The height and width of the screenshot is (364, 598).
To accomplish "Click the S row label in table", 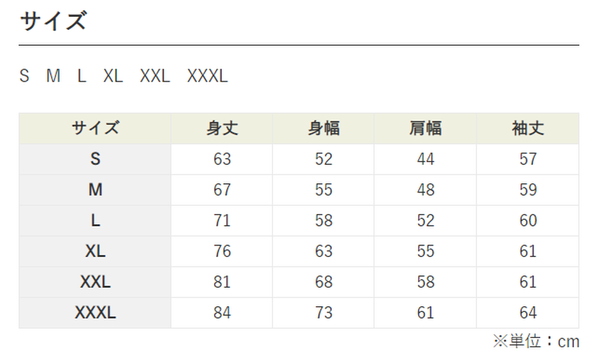I will pyautogui.click(x=95, y=159).
